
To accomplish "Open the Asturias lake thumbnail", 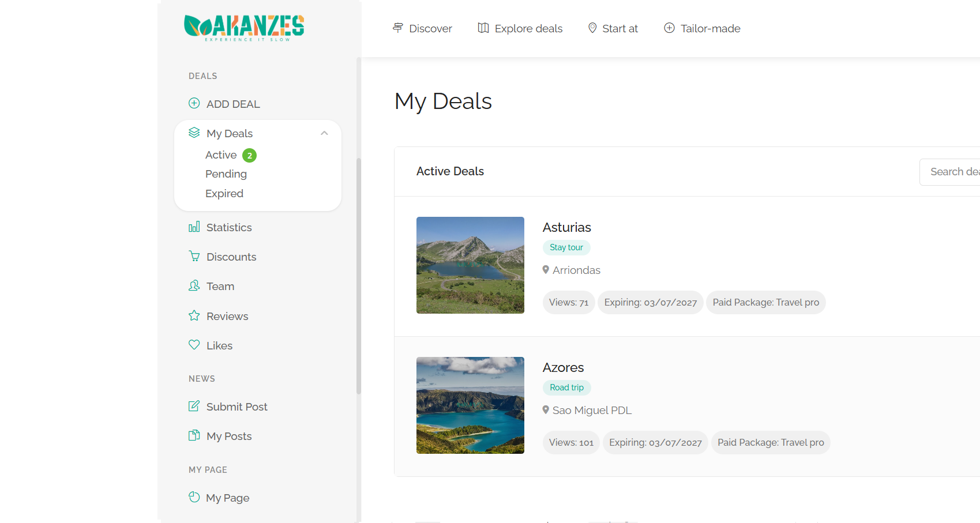I will 470,265.
